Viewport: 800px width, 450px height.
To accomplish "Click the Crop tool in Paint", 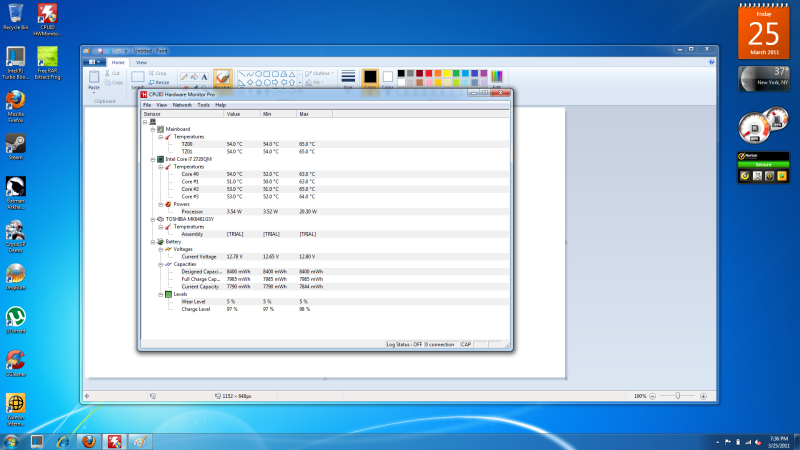I will pyautogui.click(x=158, y=73).
